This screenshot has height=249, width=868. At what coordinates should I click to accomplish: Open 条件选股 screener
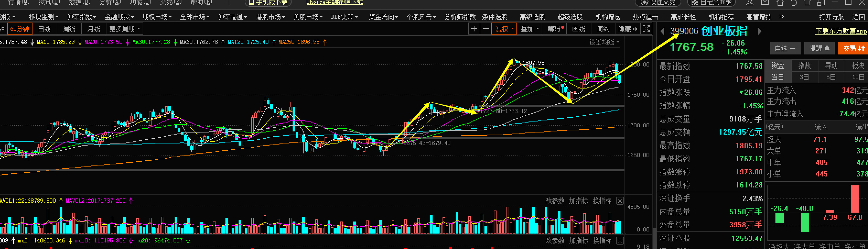tap(494, 17)
